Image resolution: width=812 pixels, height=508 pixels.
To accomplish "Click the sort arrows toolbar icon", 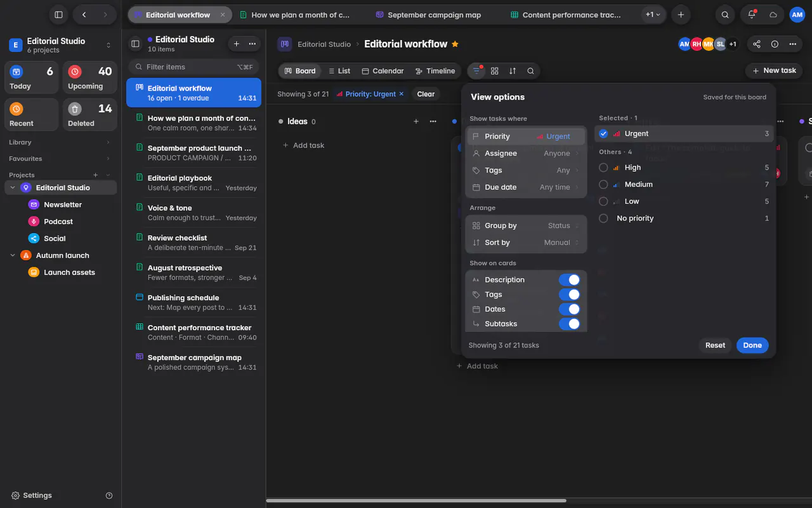I will [x=513, y=70].
